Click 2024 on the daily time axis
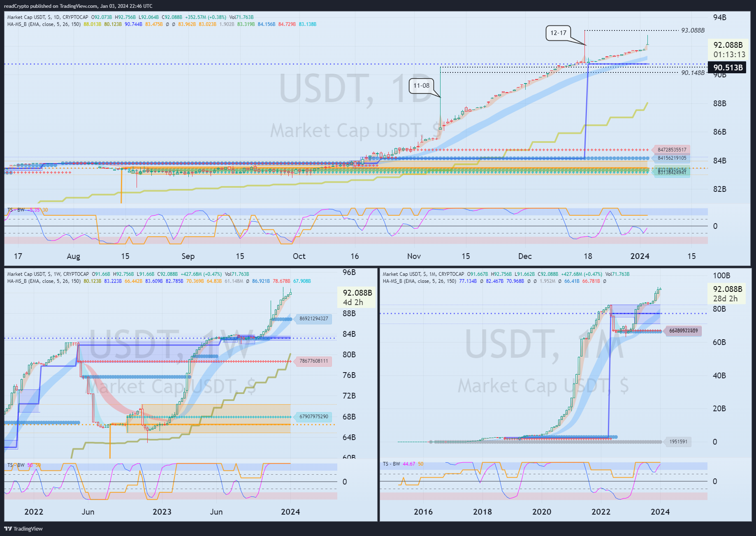Image resolution: width=756 pixels, height=536 pixels. click(640, 256)
